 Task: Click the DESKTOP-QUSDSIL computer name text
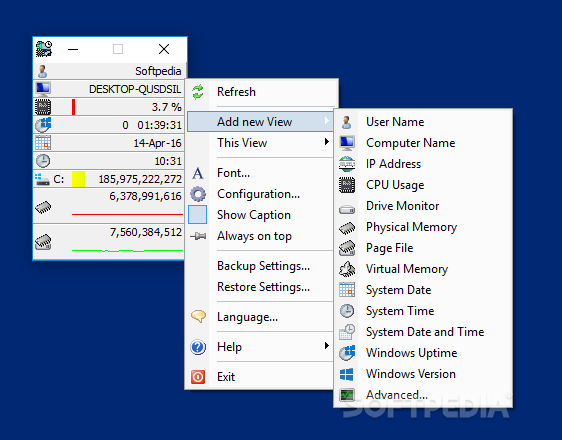pos(135,89)
